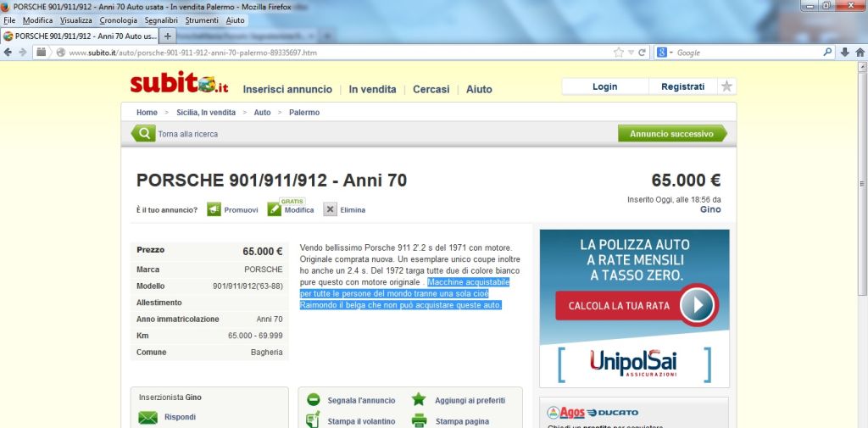
Task: Open the Aiuto menu in menu bar
Action: [236, 20]
